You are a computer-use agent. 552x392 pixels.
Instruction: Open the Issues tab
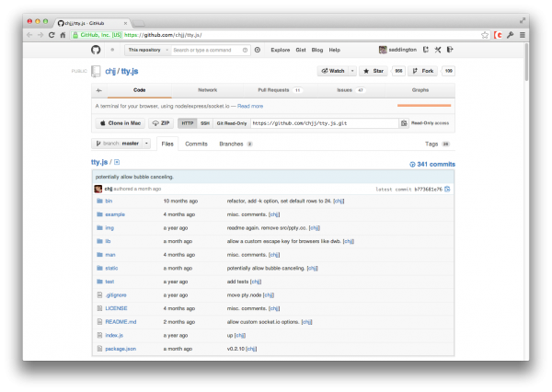coord(351,90)
